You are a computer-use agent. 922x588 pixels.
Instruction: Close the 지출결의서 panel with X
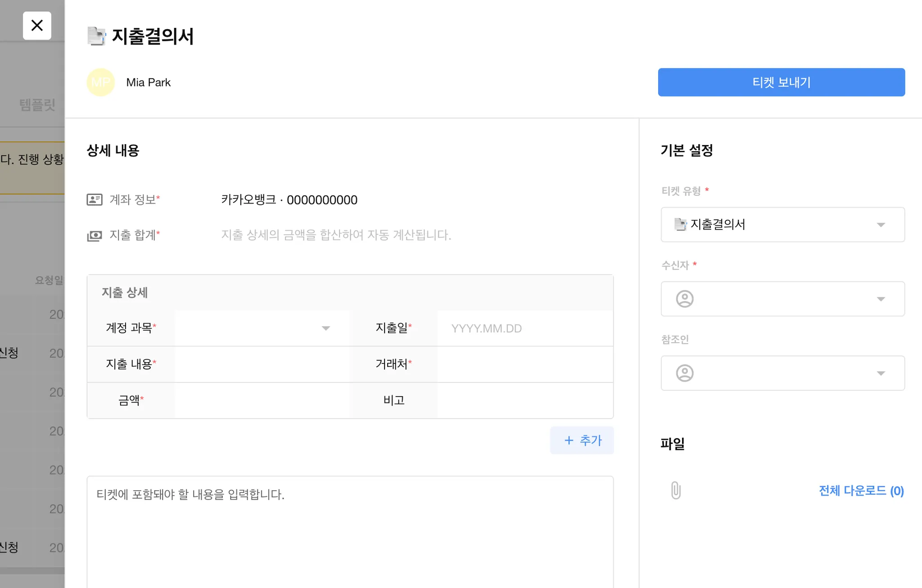point(37,26)
